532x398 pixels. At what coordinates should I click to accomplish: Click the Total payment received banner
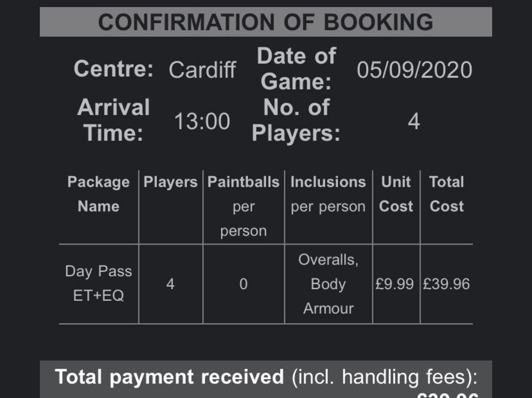pyautogui.click(x=266, y=379)
